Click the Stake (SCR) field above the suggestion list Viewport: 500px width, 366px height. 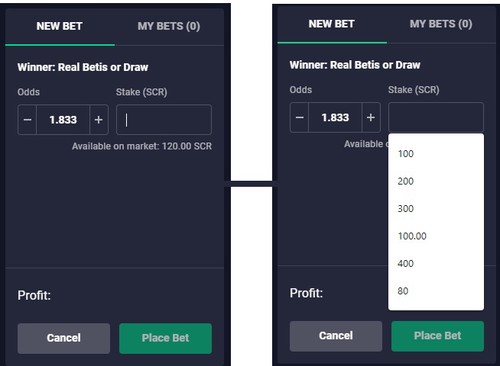436,117
